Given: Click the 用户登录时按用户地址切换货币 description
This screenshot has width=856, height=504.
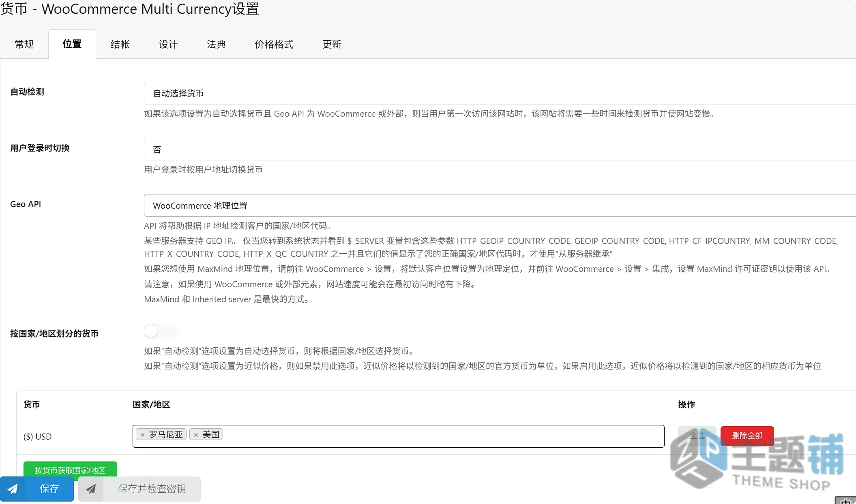Looking at the screenshot, I should [x=203, y=169].
